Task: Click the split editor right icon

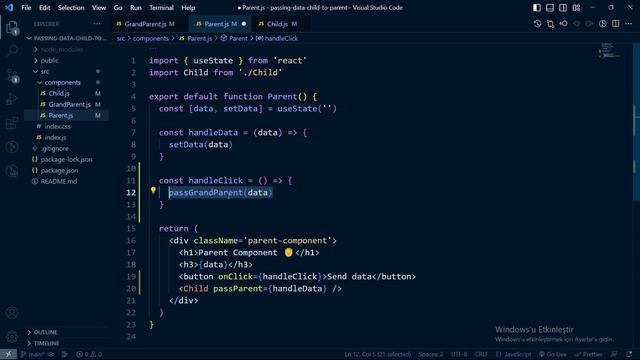Action: [x=616, y=24]
